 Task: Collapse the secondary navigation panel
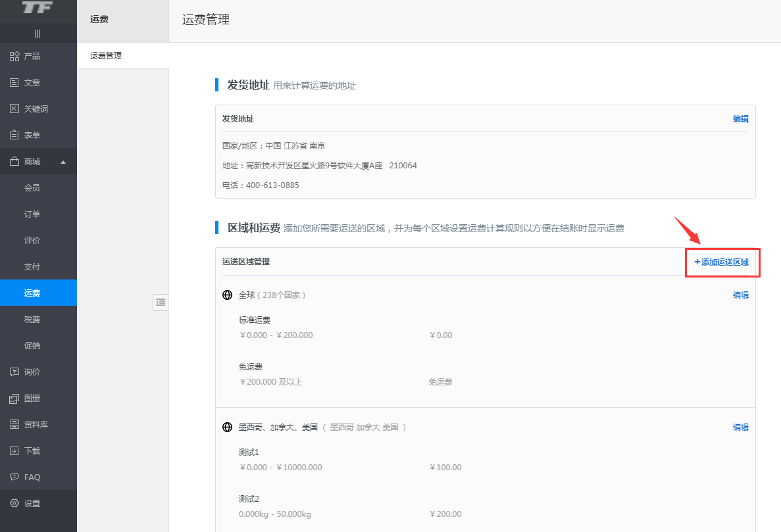pos(160,302)
